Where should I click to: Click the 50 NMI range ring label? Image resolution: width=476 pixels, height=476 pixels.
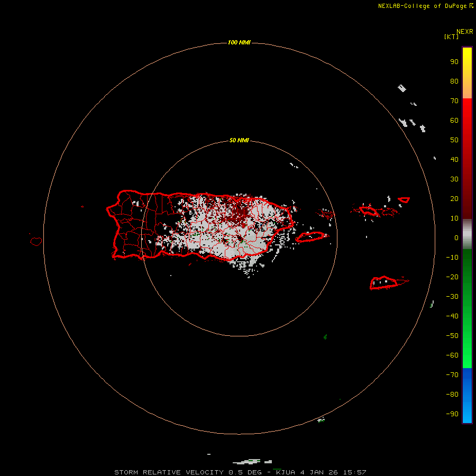[239, 140]
